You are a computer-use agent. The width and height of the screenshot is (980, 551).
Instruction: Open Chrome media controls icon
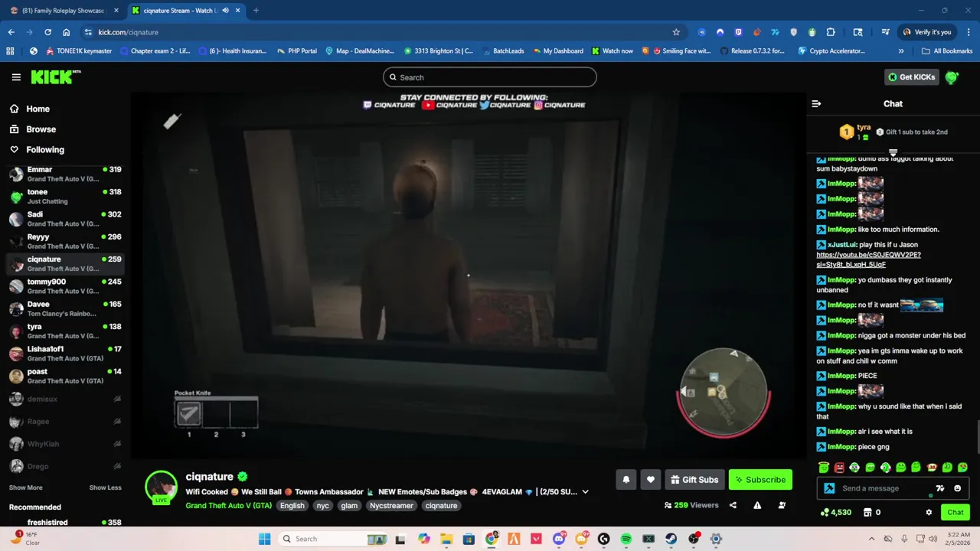[885, 32]
